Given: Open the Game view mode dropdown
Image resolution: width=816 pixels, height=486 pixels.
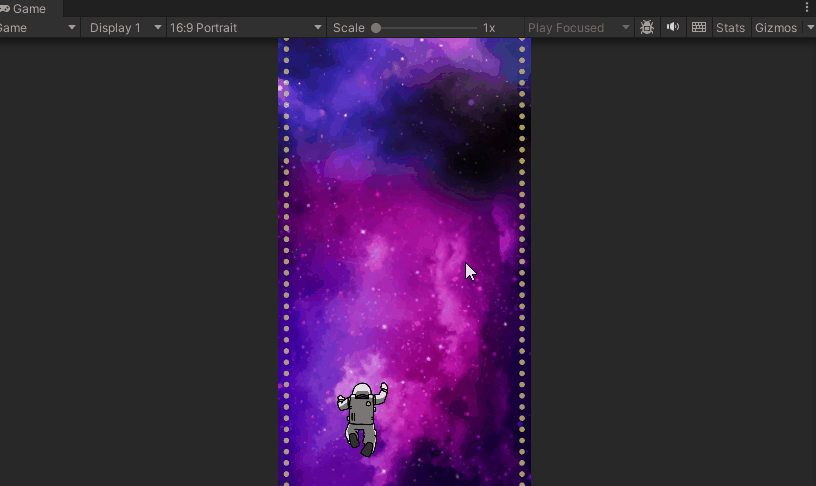Looking at the screenshot, I should coord(39,28).
